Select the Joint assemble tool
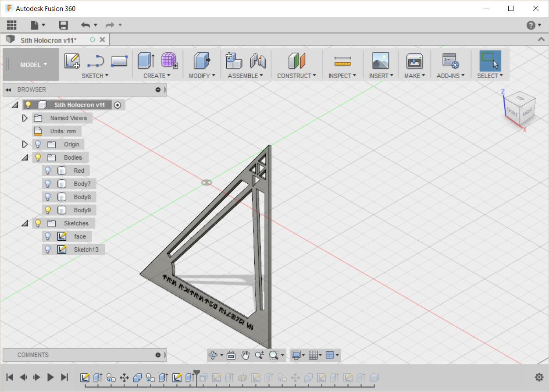The image size is (549, 392). click(x=258, y=61)
